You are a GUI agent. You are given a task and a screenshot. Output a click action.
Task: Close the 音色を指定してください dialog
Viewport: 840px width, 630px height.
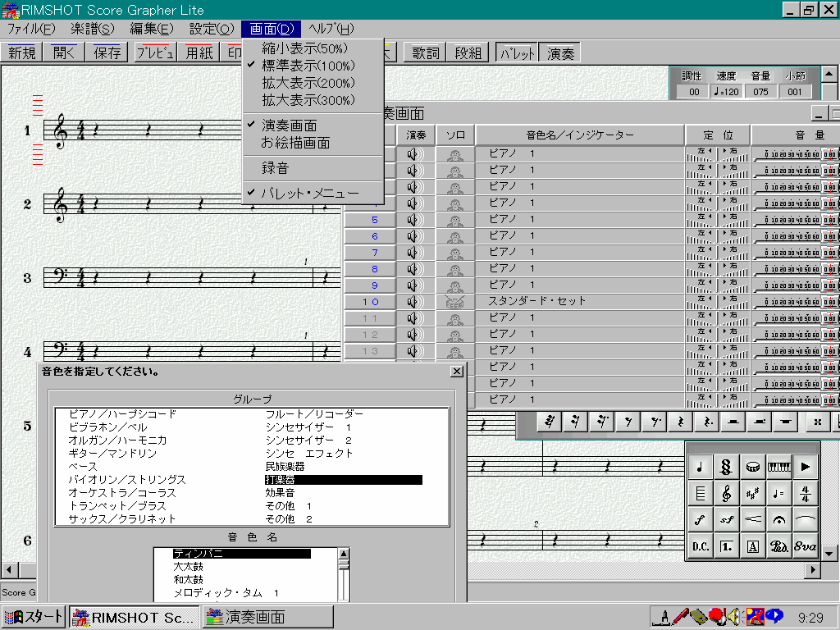[x=457, y=372]
